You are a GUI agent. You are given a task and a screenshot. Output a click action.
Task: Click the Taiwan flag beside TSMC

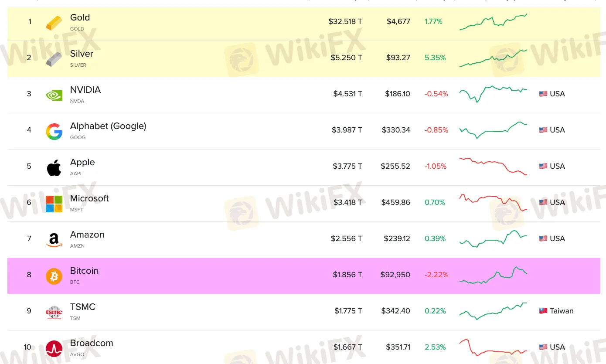point(542,311)
